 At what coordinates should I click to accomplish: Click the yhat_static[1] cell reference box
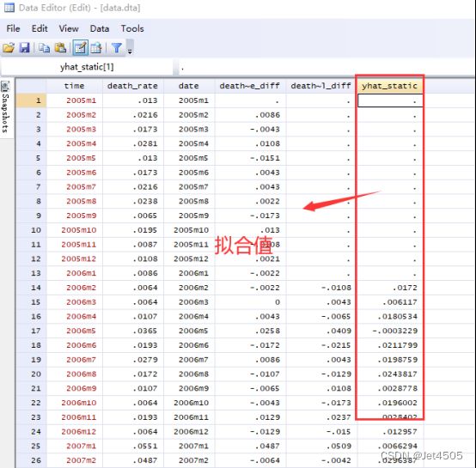pyautogui.click(x=87, y=67)
